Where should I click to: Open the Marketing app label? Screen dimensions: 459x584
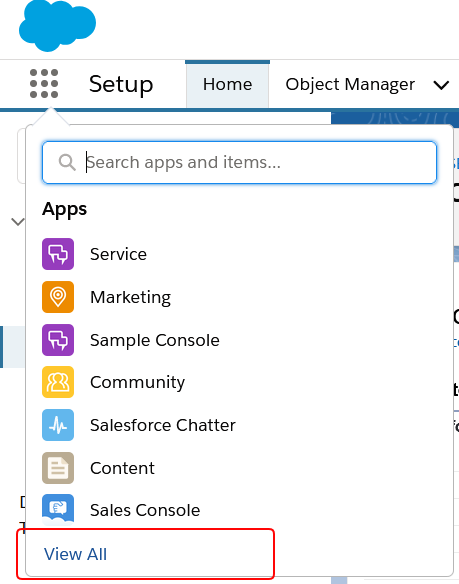(x=130, y=298)
